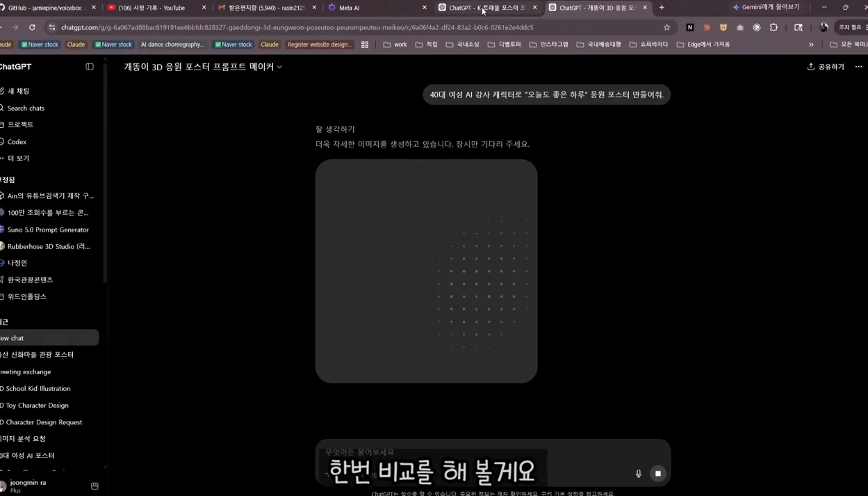Open the 이미지 분석 요청 chat
This screenshot has width=868, height=496.
[x=24, y=438]
